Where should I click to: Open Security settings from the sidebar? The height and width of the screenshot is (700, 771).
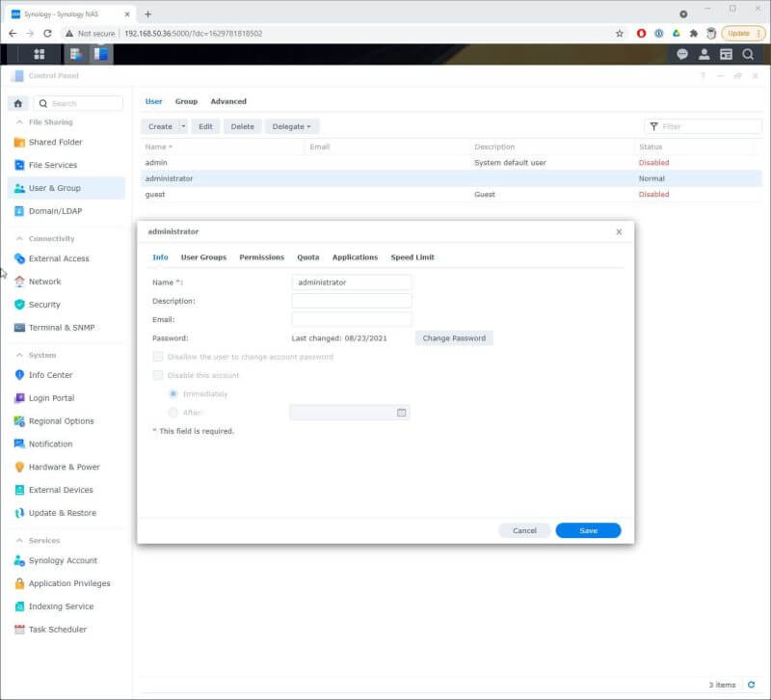(x=48, y=304)
